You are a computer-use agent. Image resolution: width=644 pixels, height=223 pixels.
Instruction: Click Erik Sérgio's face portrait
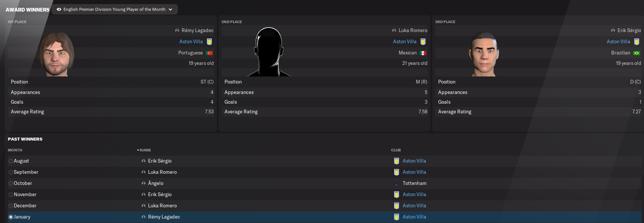coord(484,54)
